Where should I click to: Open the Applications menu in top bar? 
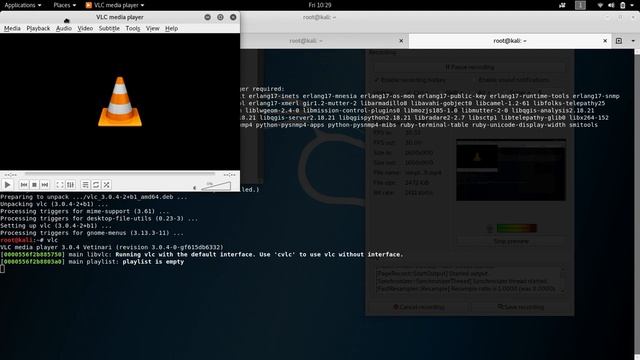coord(22,5)
